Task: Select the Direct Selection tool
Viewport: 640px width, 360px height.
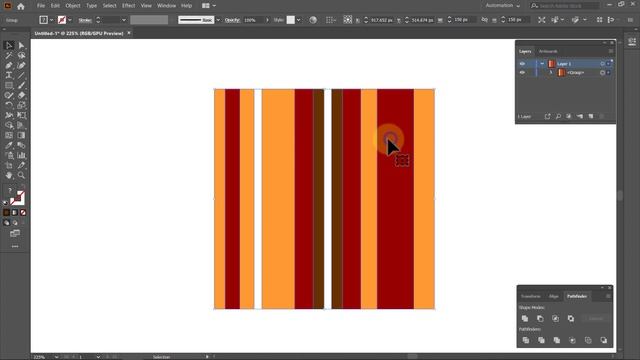Action: click(21, 45)
